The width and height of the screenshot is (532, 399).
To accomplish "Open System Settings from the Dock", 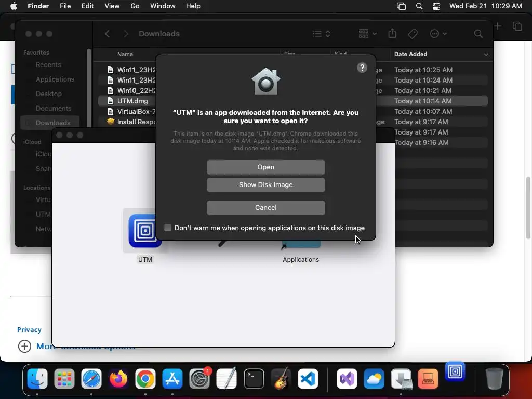I will click(199, 379).
